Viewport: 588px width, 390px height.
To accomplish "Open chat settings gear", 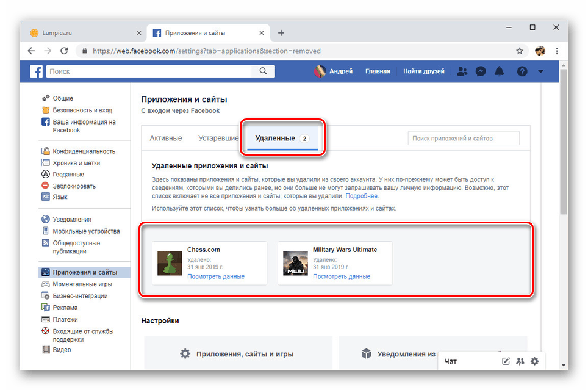I will click(x=534, y=361).
